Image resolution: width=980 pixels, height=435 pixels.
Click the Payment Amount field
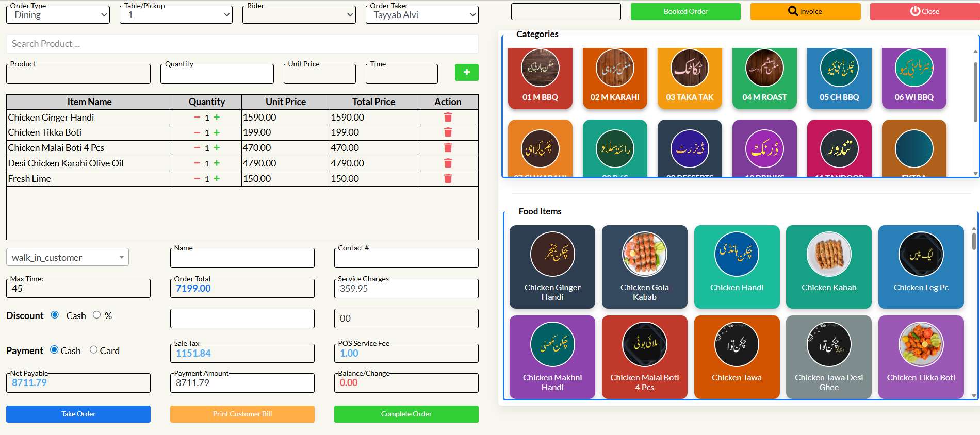(x=242, y=383)
